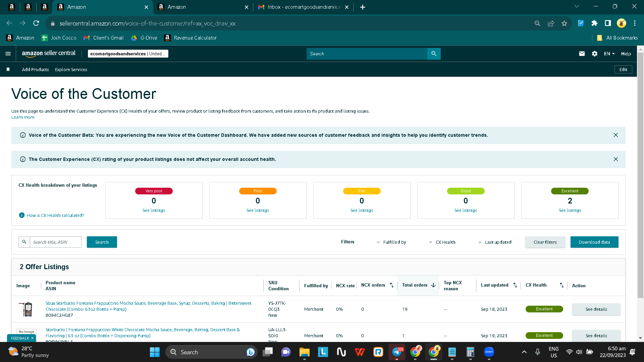Open the Sbux Starbucks Fontana Mocha Sauce product link
Image resolution: width=644 pixels, height=362 pixels.
148,306
